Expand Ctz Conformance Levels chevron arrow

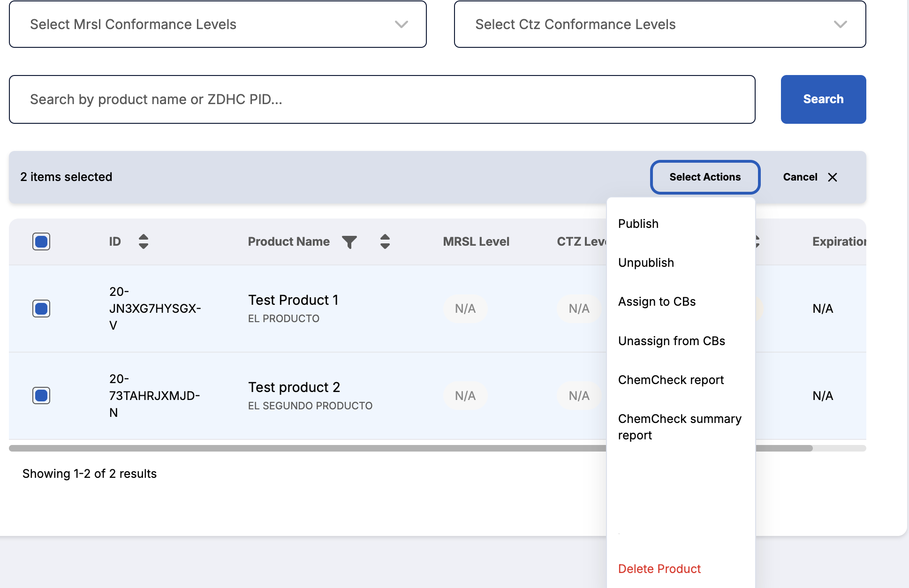pyautogui.click(x=841, y=24)
